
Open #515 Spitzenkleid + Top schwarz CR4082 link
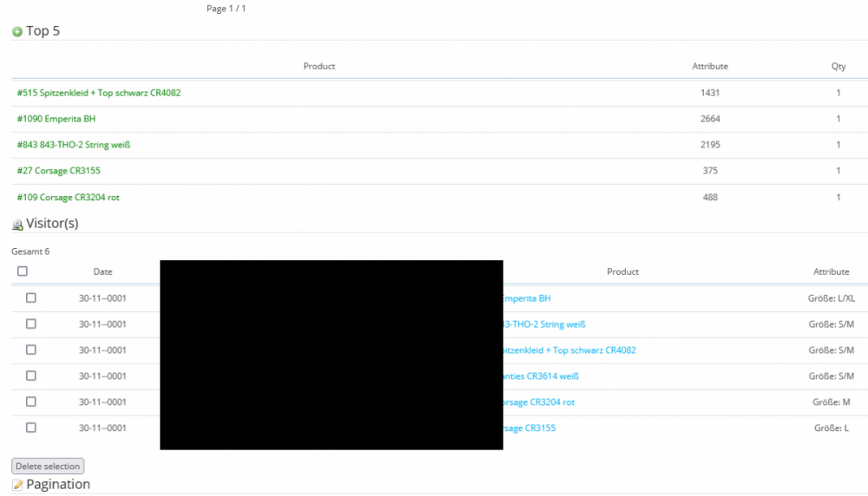pyautogui.click(x=99, y=93)
